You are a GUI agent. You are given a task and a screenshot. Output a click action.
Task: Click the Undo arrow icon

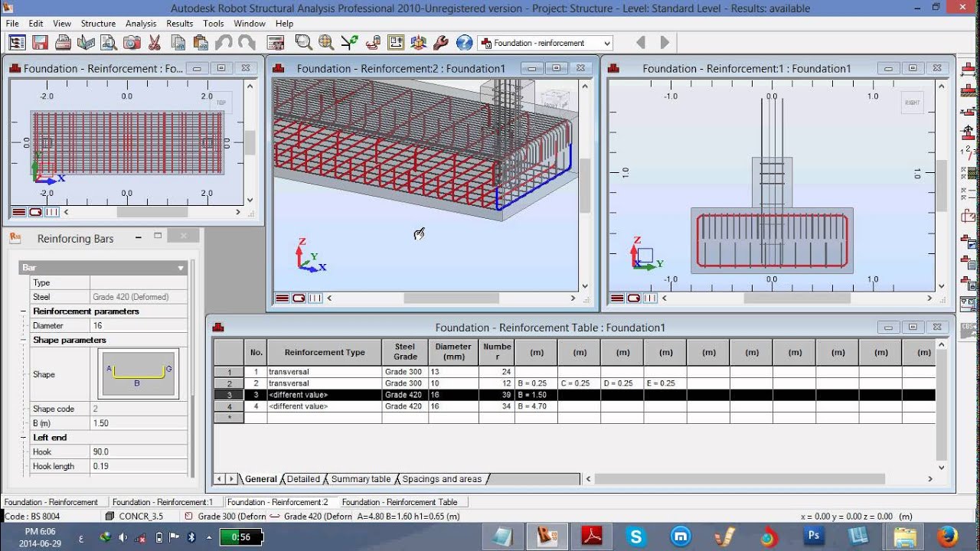tap(224, 43)
